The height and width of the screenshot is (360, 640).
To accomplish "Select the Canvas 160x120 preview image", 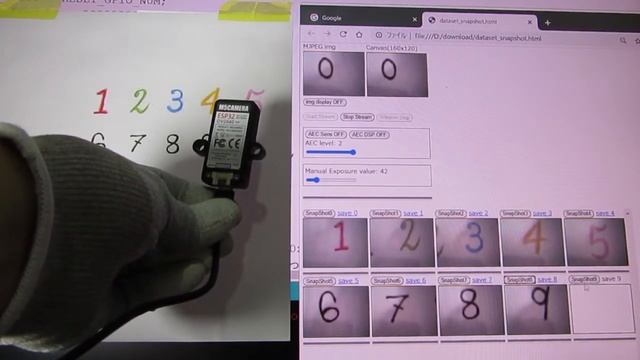I will [397, 75].
